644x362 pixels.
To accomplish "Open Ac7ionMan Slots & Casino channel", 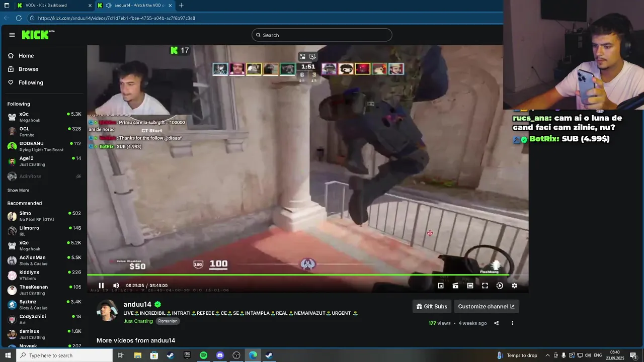I will coord(44,260).
